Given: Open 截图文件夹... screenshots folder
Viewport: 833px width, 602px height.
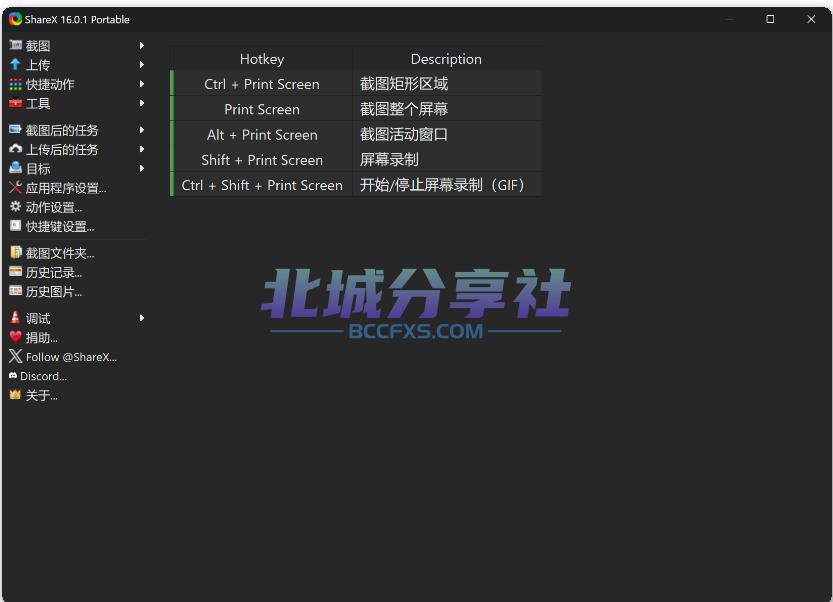Looking at the screenshot, I should [x=78, y=253].
